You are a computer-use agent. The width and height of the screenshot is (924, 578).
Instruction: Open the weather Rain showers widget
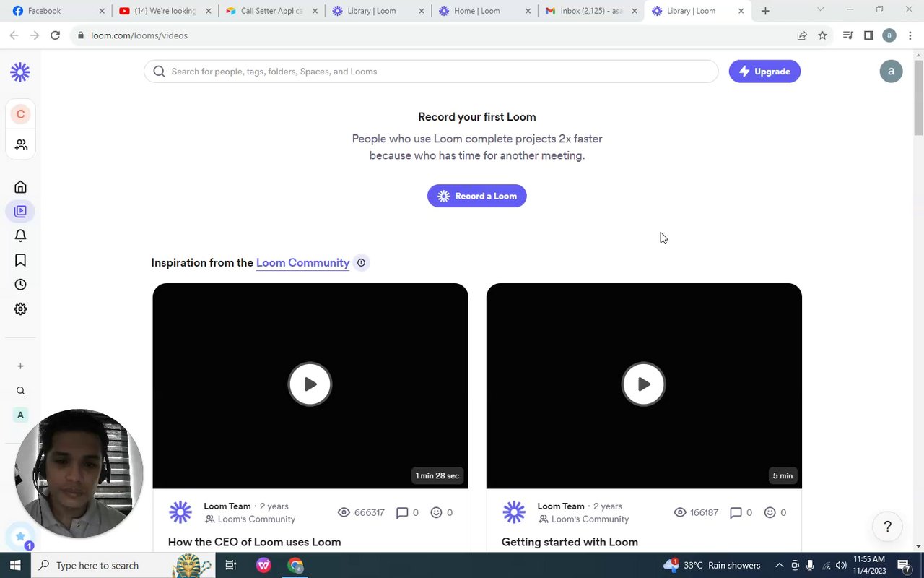[x=712, y=565]
